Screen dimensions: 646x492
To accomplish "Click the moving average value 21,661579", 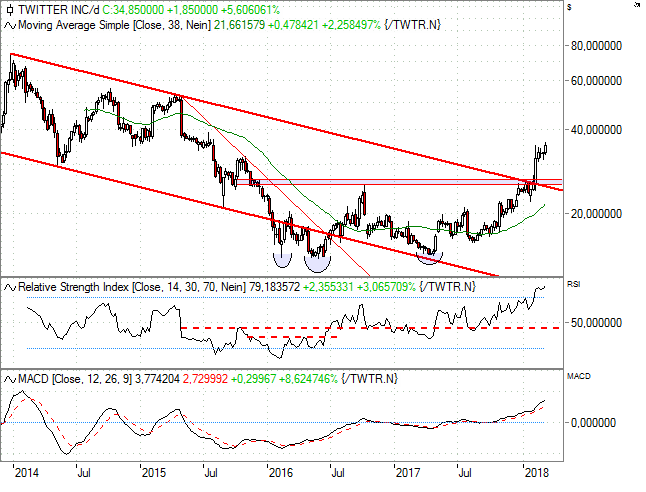I will [239, 25].
